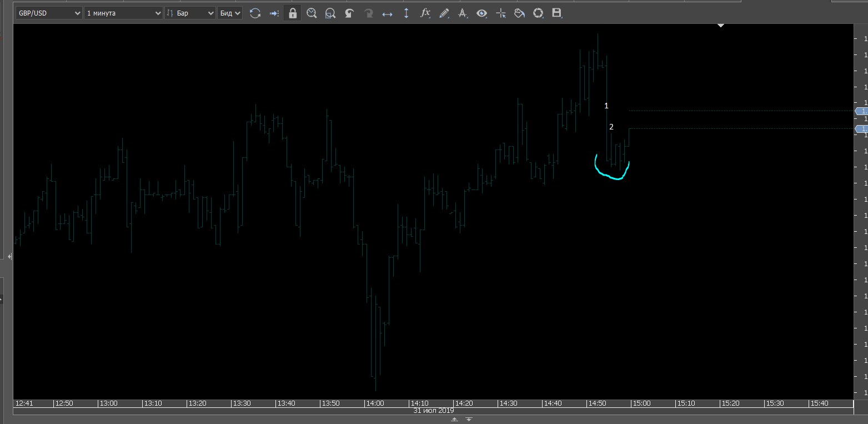Click the 12:50 time axis label
Screen dimensions: 868x424
(x=64, y=403)
